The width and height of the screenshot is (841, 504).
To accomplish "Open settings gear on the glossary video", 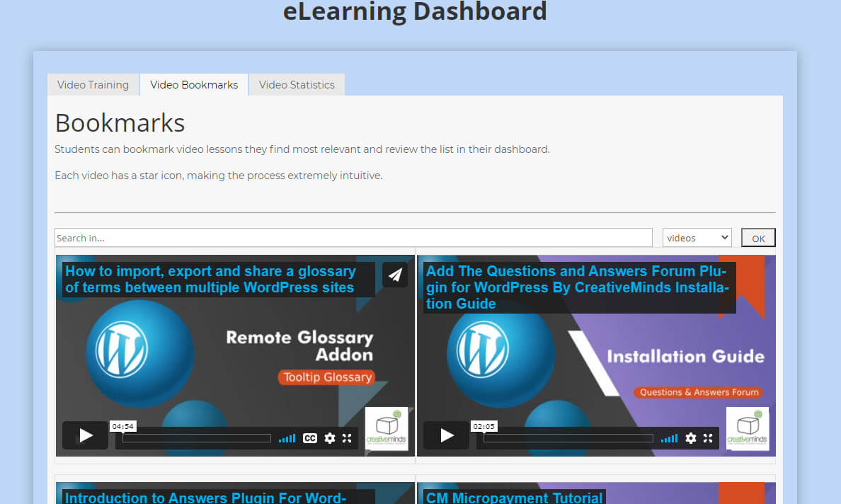I will coord(329,438).
